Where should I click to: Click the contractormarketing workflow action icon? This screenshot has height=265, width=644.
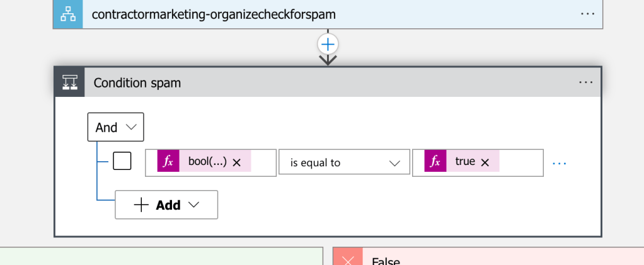[68, 14]
